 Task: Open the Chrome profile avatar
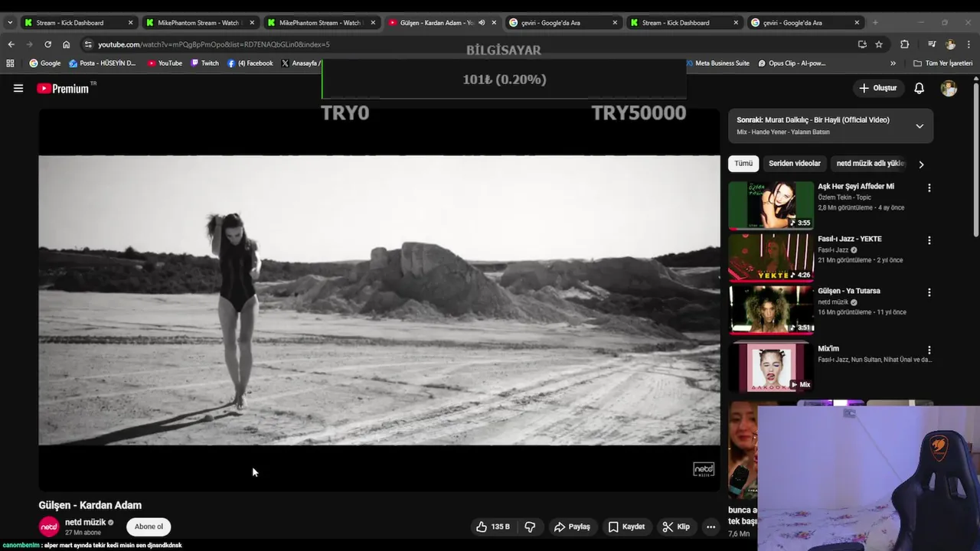(950, 44)
